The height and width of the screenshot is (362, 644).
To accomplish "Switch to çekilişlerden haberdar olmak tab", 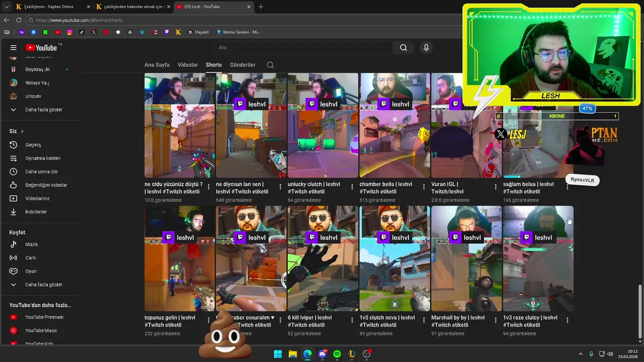I will (133, 7).
